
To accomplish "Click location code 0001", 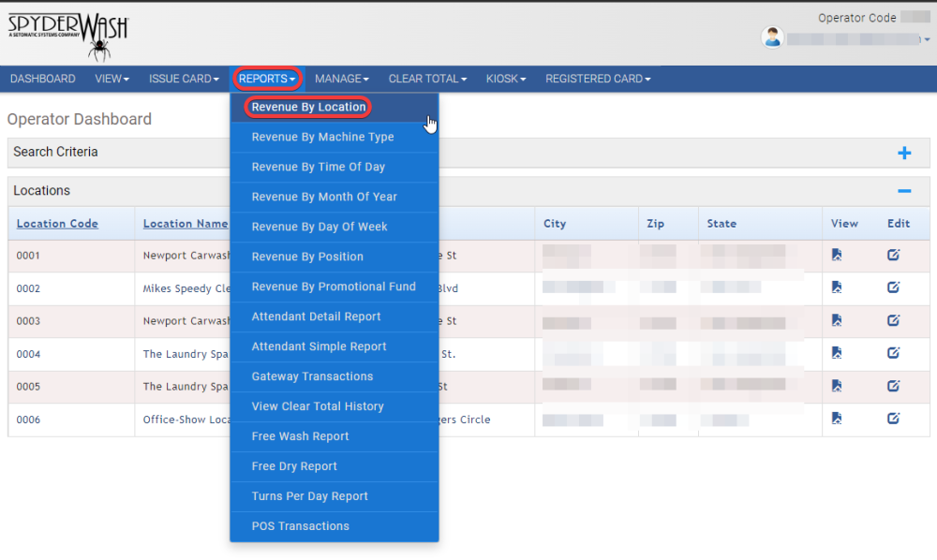I will point(28,256).
